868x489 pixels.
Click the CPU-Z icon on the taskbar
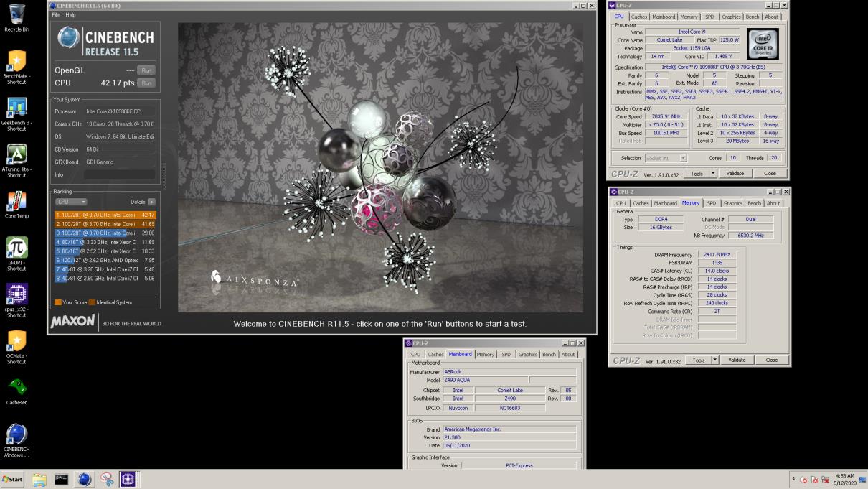pyautogui.click(x=129, y=478)
